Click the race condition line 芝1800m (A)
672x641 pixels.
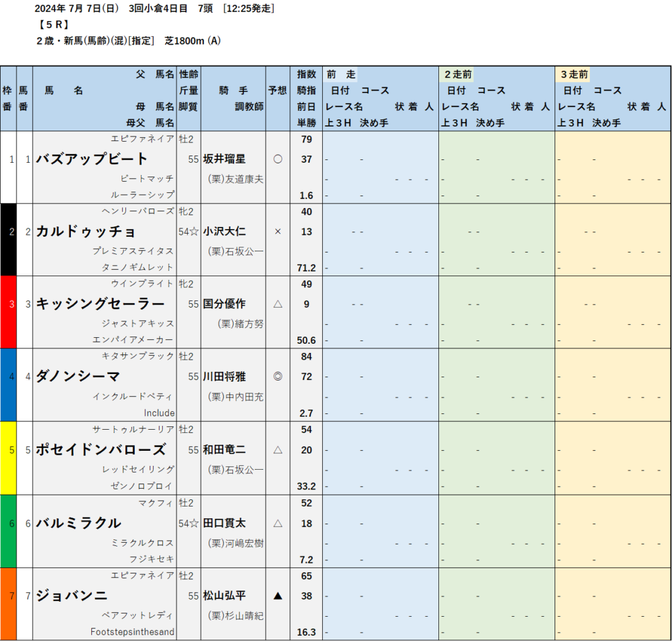(193, 41)
